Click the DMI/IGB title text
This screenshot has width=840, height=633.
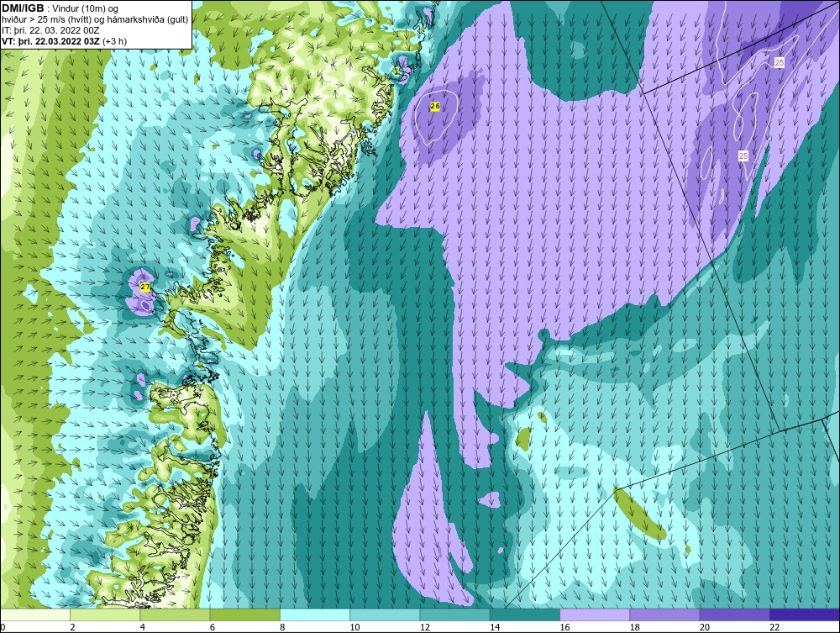click(x=23, y=8)
